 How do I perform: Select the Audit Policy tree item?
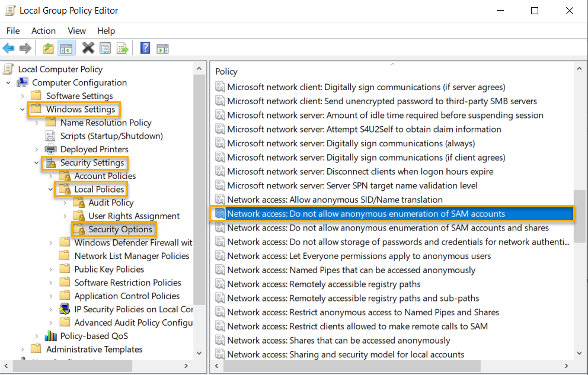pyautogui.click(x=110, y=202)
